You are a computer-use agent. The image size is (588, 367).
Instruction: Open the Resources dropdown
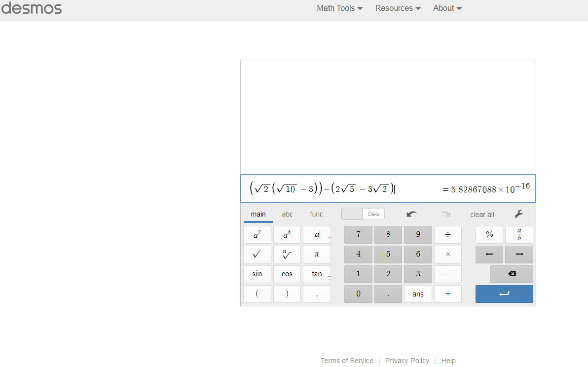(398, 8)
